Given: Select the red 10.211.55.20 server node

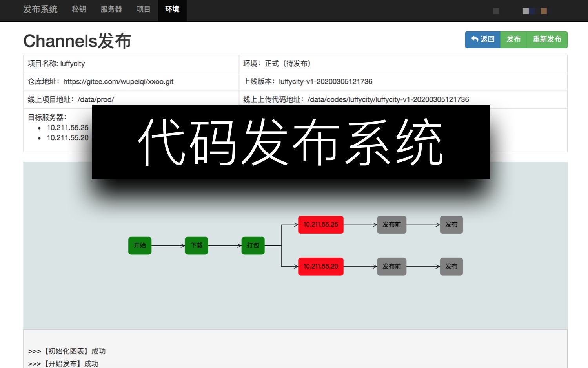Looking at the screenshot, I should click(x=321, y=266).
